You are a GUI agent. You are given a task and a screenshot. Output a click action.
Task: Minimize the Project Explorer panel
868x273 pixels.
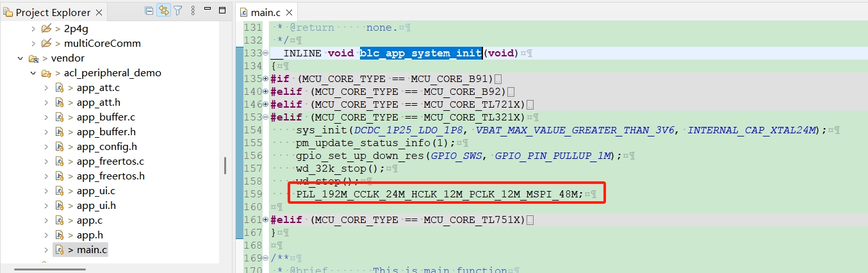208,10
